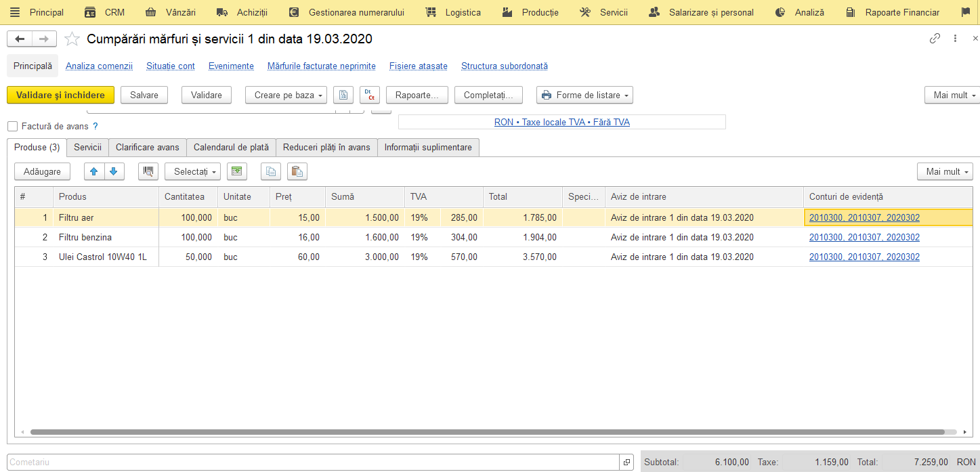Image resolution: width=980 pixels, height=472 pixels.
Task: Open the Calendarul de plată tab
Action: coord(231,147)
